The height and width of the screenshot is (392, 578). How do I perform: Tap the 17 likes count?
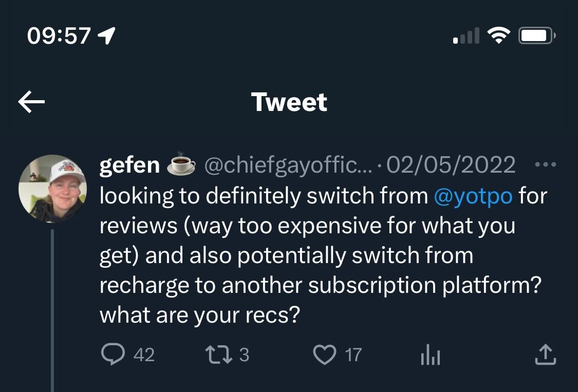coord(353,354)
